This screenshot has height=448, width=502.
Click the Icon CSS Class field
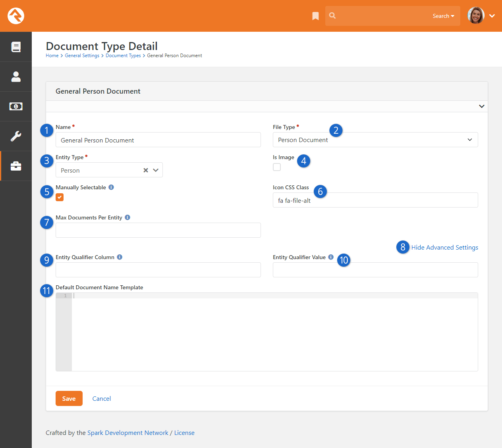pos(375,200)
